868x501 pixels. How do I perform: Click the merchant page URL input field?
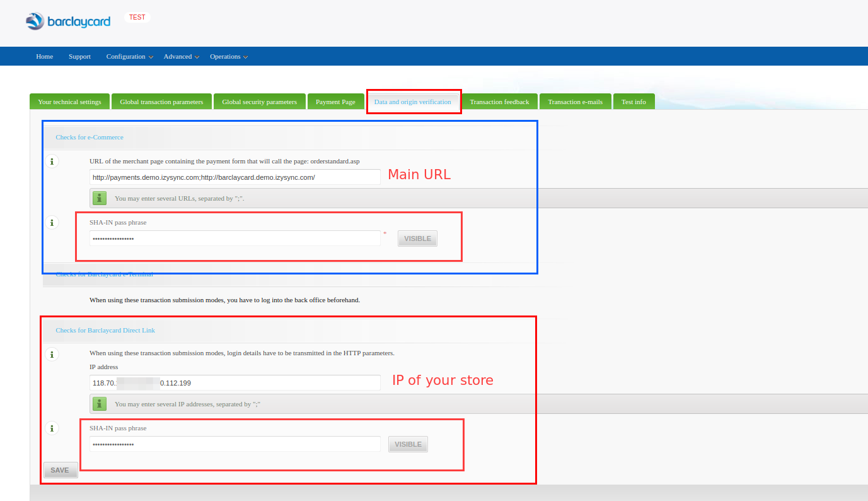[234, 177]
